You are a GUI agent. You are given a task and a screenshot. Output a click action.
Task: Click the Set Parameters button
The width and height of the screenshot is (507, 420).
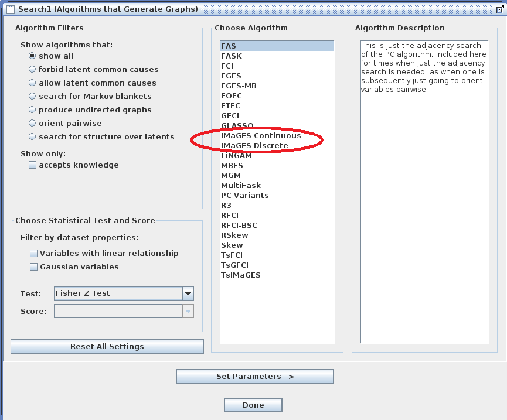[254, 377]
